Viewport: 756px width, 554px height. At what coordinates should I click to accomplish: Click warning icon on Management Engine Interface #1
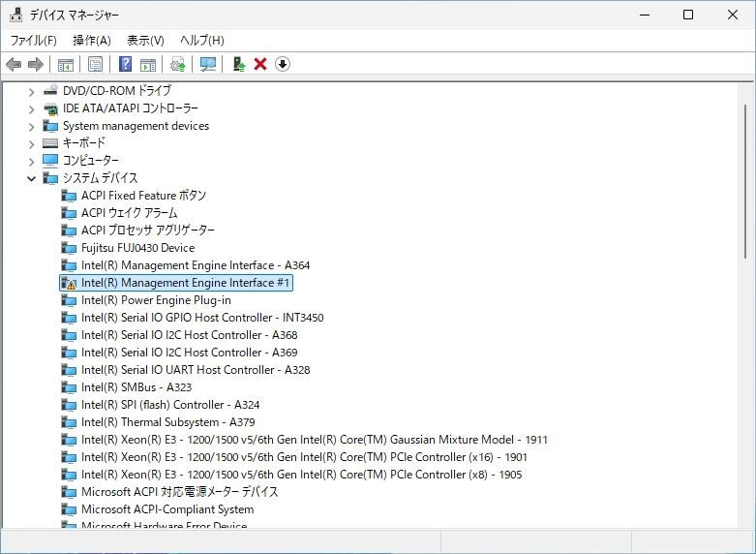click(69, 283)
